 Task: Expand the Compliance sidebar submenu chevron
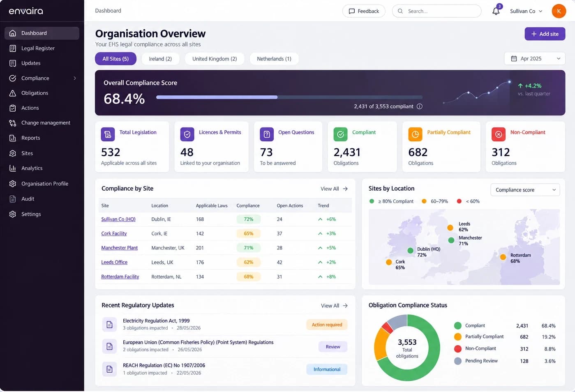pos(75,78)
